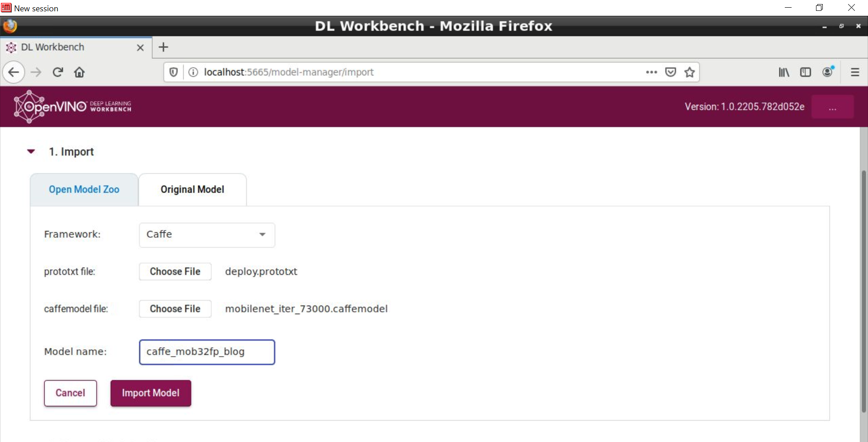Click the Import Model button
Viewport: 868px width, 442px height.
151,393
